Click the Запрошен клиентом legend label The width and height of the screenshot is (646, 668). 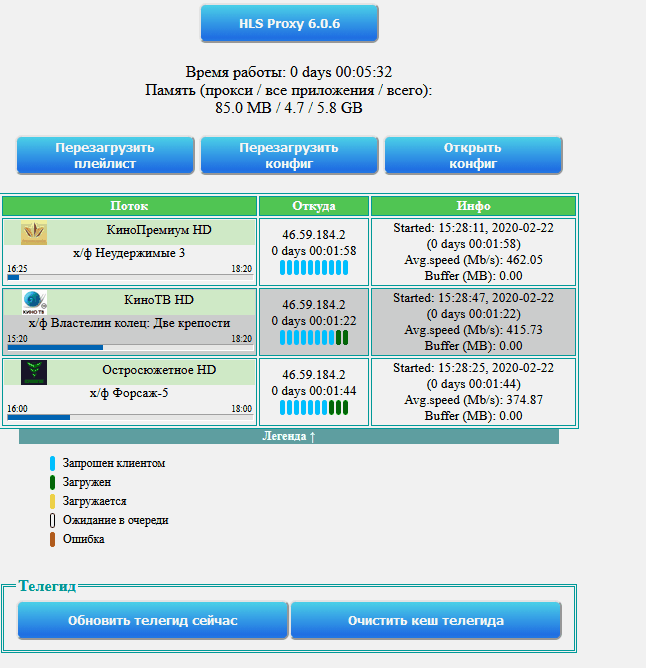pos(114,463)
